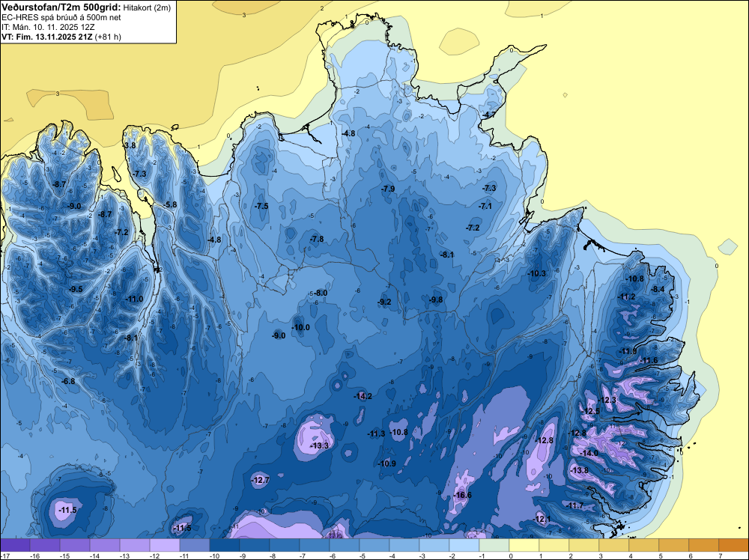Pick the pale green legend swatch between -1 and 0

(494, 545)
